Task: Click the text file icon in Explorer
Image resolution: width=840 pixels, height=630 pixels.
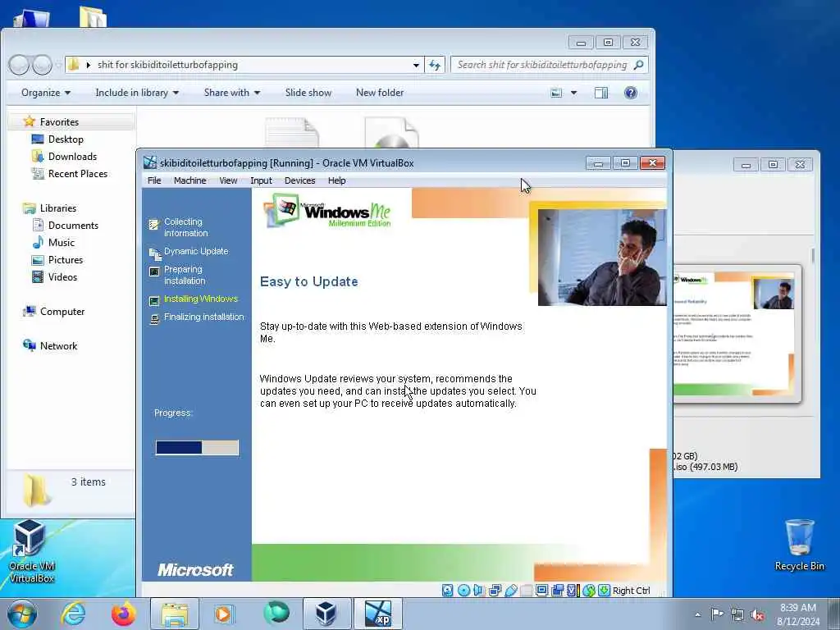Action: [292, 132]
